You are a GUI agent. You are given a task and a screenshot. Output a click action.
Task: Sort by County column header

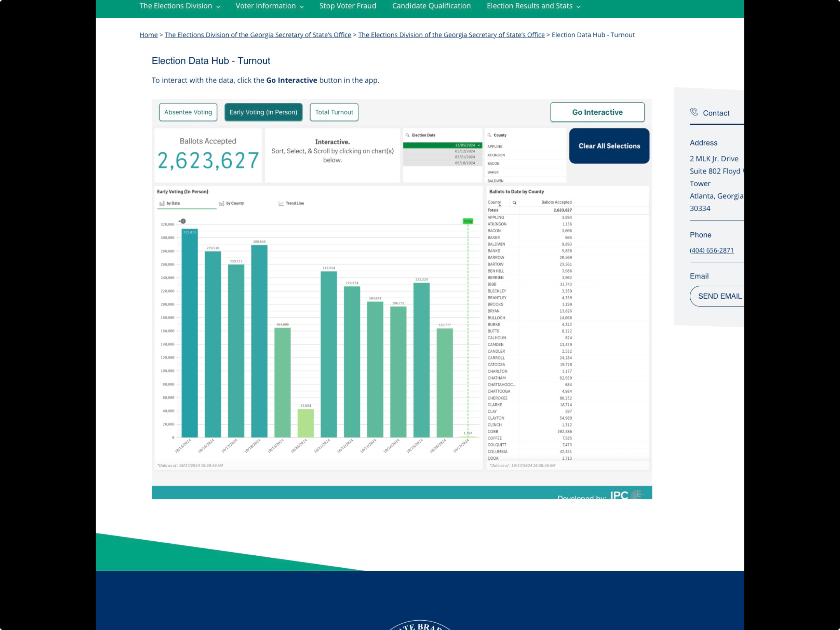[x=494, y=203]
